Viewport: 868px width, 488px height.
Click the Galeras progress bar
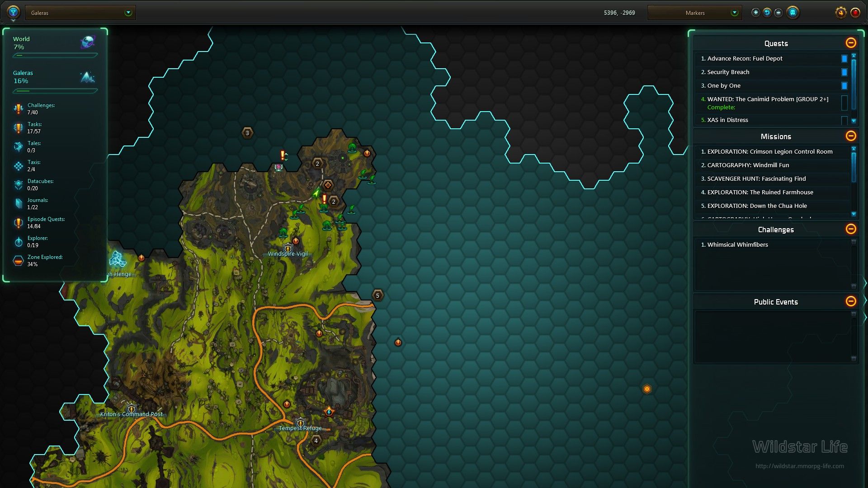pos(55,91)
